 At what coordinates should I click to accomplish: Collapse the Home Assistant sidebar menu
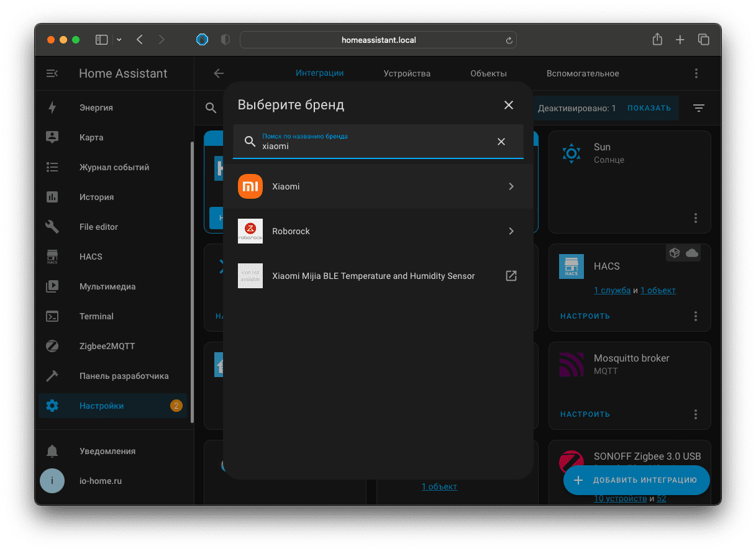52,73
